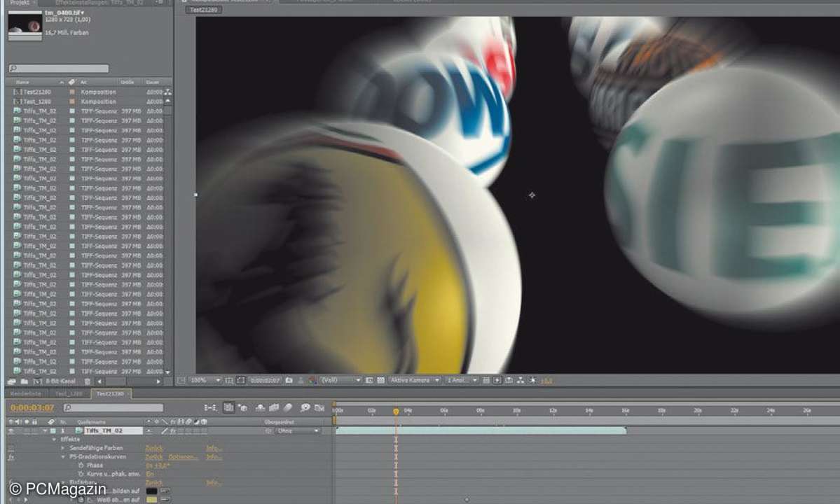This screenshot has height=504, width=840.
Task: Delete selected project item trash icon
Action: click(88, 381)
